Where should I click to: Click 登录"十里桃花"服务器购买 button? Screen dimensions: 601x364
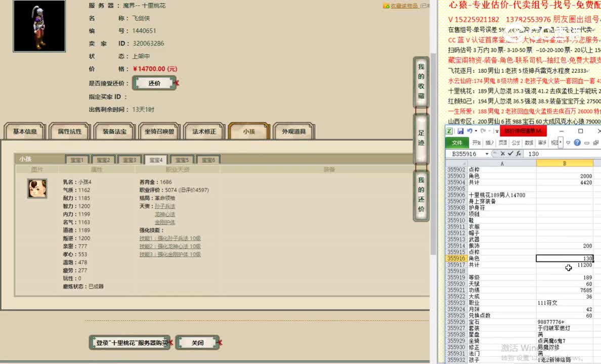(x=131, y=343)
